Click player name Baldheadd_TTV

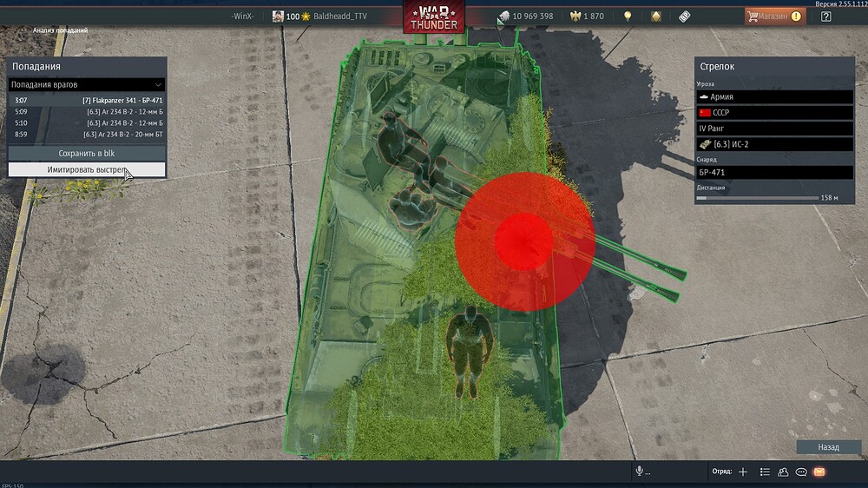pyautogui.click(x=340, y=16)
